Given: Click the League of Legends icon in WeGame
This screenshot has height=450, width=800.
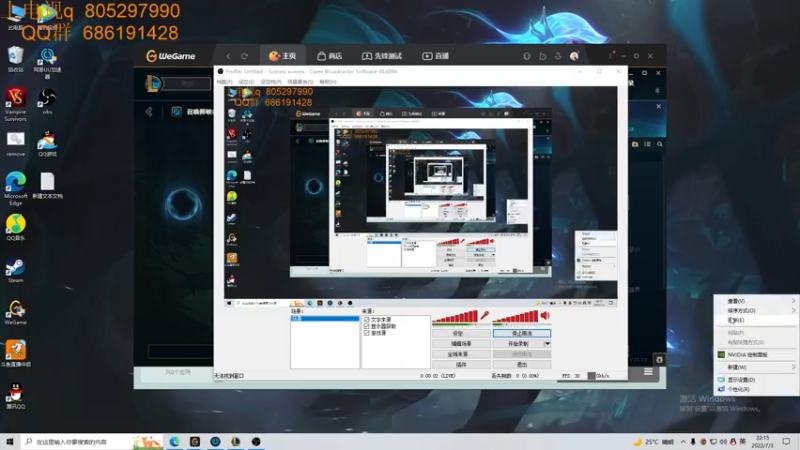Looking at the screenshot, I should tap(154, 84).
